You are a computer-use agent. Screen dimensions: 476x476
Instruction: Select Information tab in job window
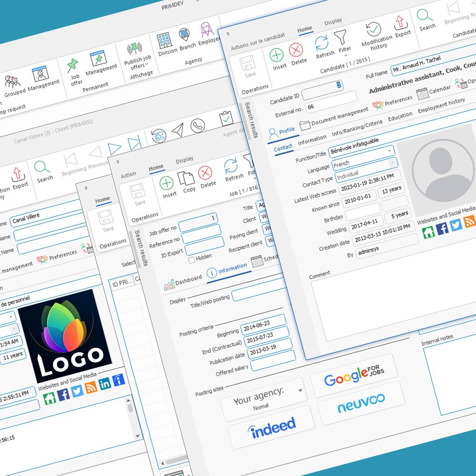click(227, 270)
